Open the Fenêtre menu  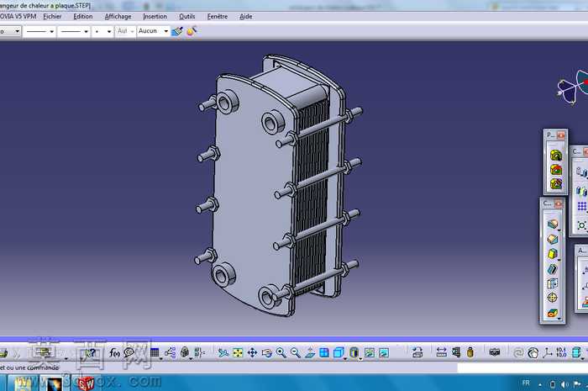[x=218, y=17]
